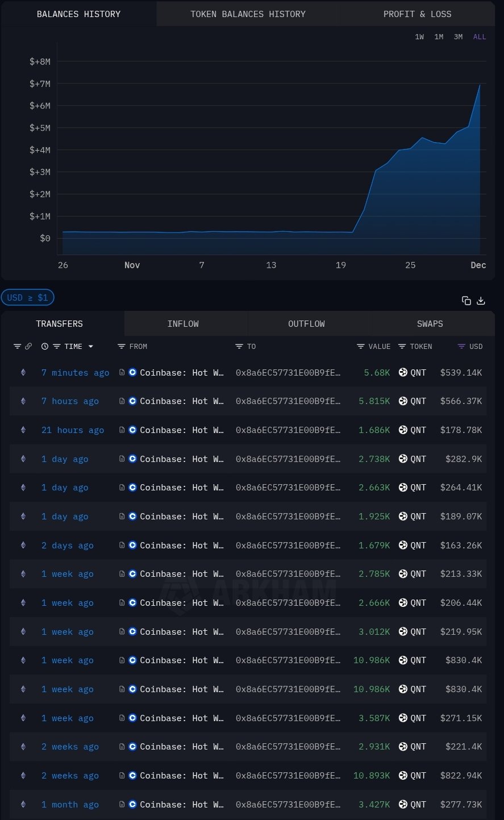Open the TOKEN column filter

(x=402, y=346)
